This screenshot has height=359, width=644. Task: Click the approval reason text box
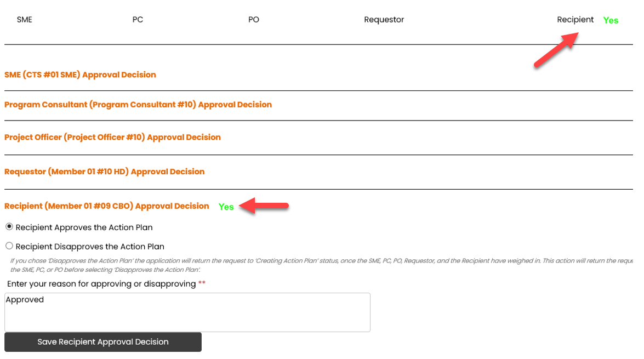pyautogui.click(x=187, y=312)
